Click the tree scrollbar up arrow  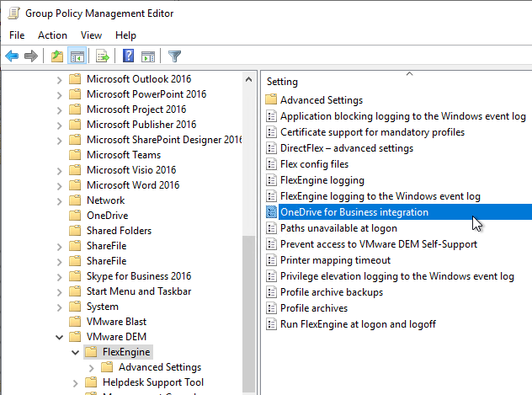[x=248, y=79]
